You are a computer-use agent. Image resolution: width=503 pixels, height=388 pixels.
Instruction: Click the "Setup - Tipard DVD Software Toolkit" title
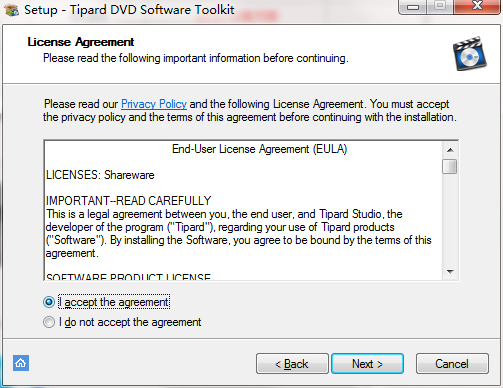pos(129,10)
